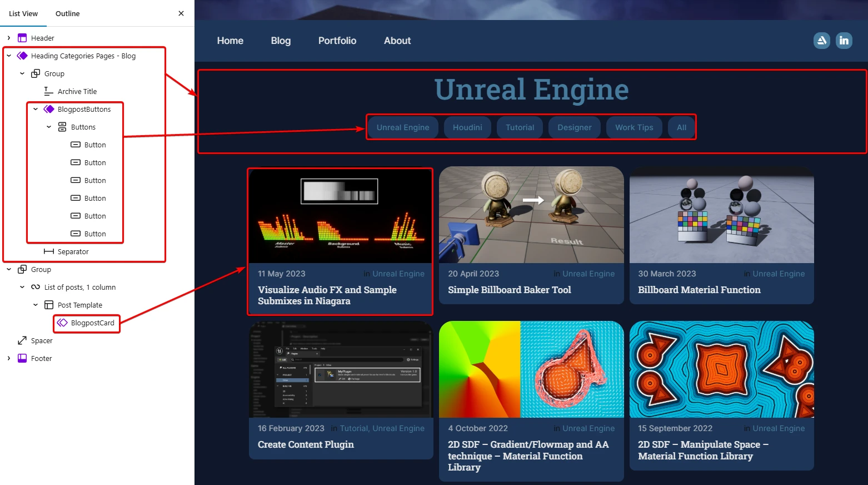Click the BlogpostButtons synced pattern icon

pos(49,109)
